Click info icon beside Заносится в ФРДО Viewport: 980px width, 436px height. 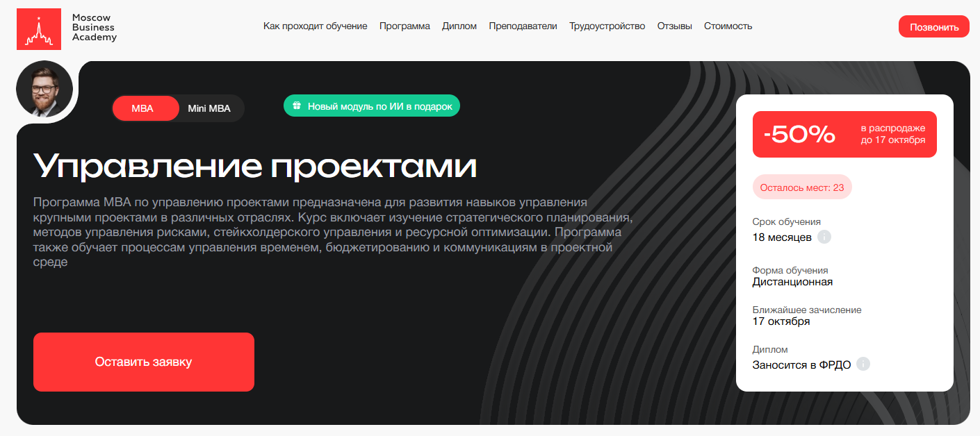pos(863,364)
